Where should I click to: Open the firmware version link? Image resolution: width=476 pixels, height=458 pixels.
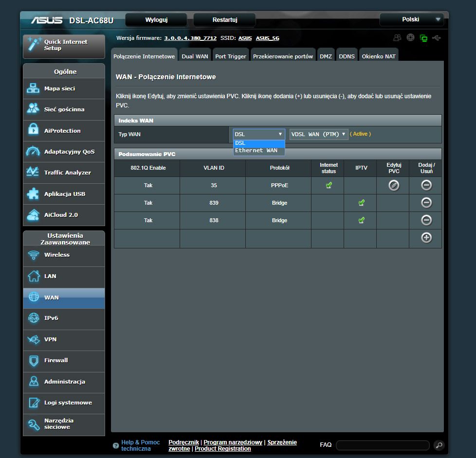(x=190, y=38)
